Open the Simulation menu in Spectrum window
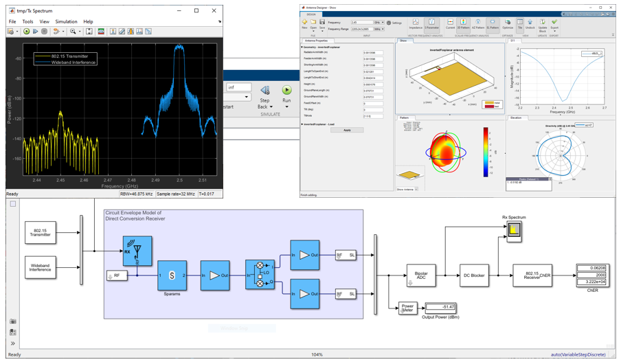Viewport: 621px width, 364px height. (x=66, y=21)
